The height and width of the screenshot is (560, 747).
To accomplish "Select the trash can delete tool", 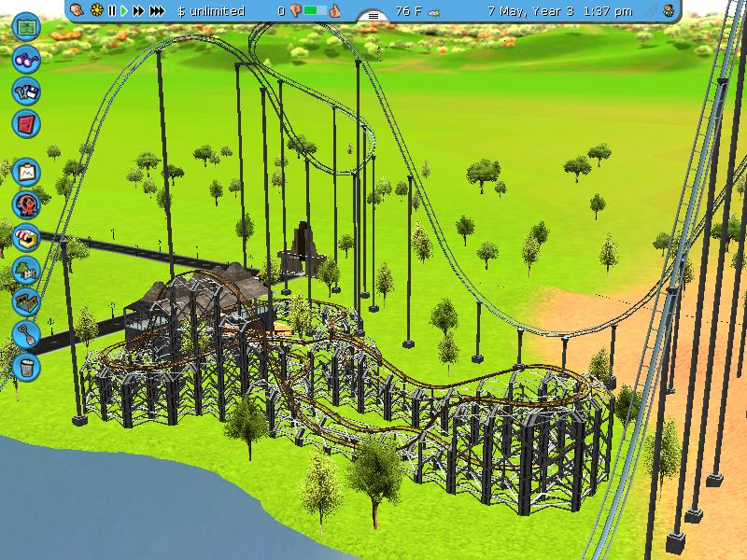I will point(26,364).
